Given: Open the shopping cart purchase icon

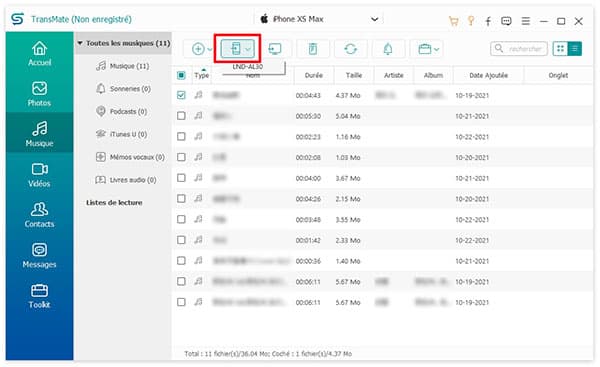Looking at the screenshot, I should [453, 21].
